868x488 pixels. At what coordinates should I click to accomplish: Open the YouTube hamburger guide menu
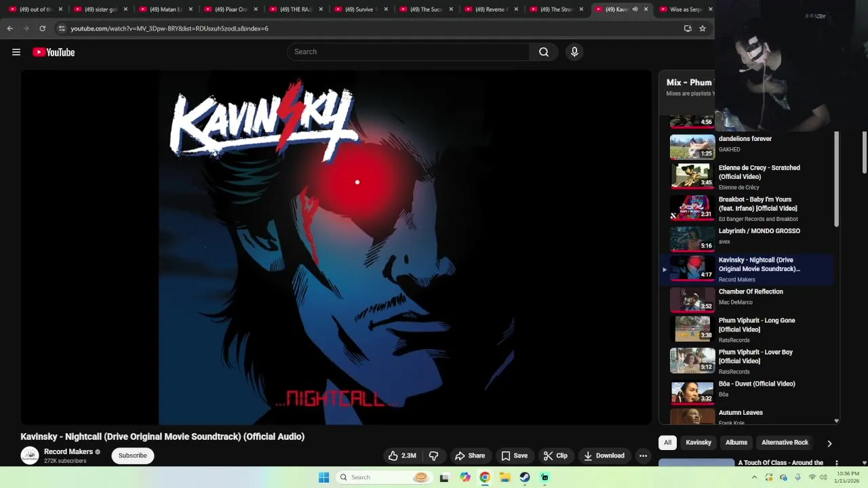tap(16, 52)
